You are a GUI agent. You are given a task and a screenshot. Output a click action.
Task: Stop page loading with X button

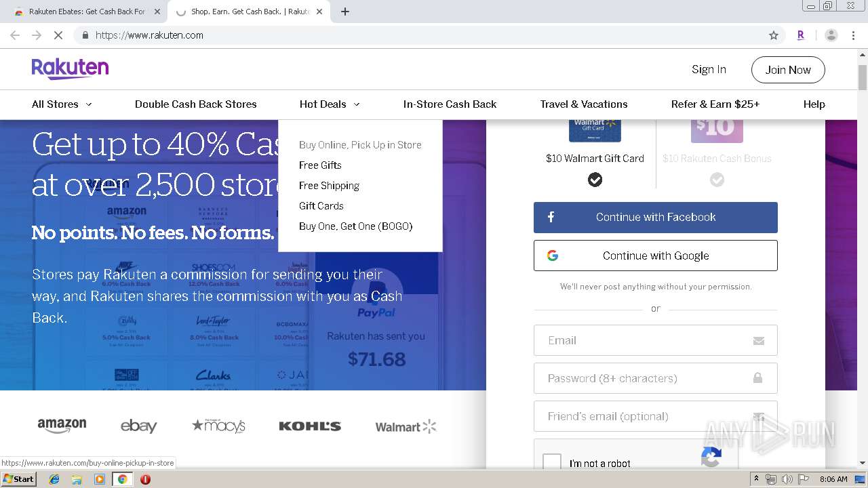[x=58, y=35]
